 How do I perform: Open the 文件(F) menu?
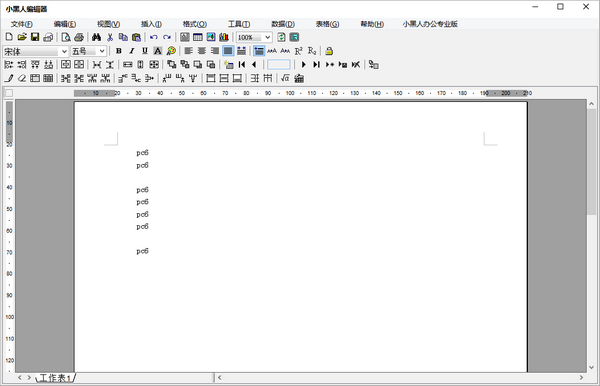[22, 24]
